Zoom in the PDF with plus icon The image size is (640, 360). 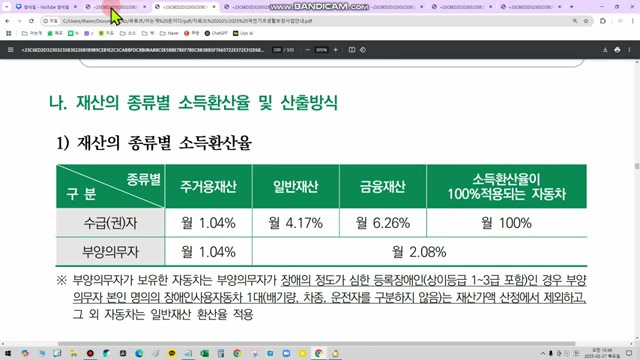pos(336,50)
